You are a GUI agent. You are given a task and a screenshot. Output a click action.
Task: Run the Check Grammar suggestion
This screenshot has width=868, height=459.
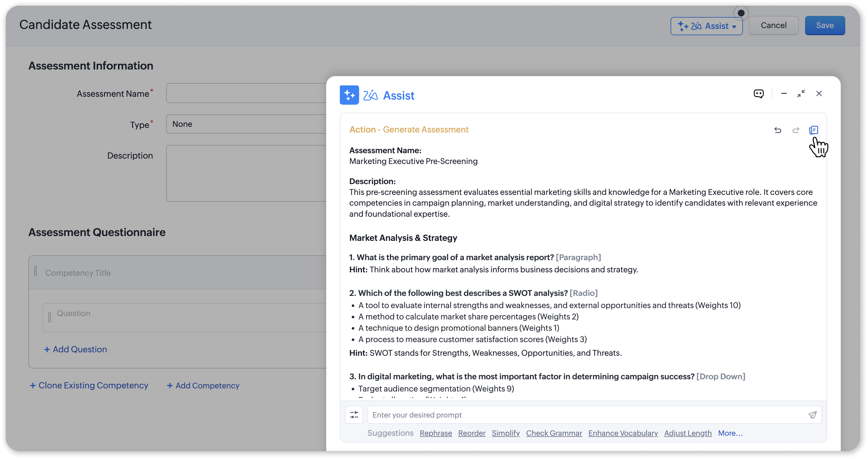554,433
